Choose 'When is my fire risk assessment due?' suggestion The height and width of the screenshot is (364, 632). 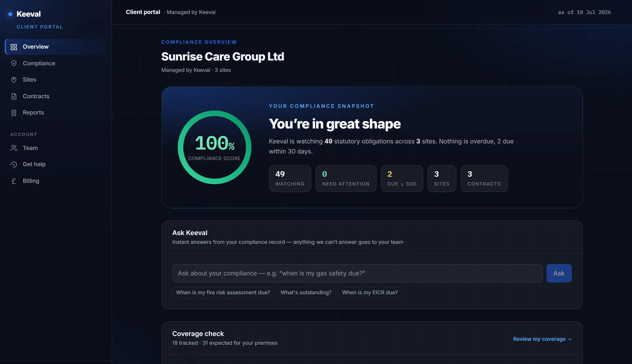tap(223, 293)
